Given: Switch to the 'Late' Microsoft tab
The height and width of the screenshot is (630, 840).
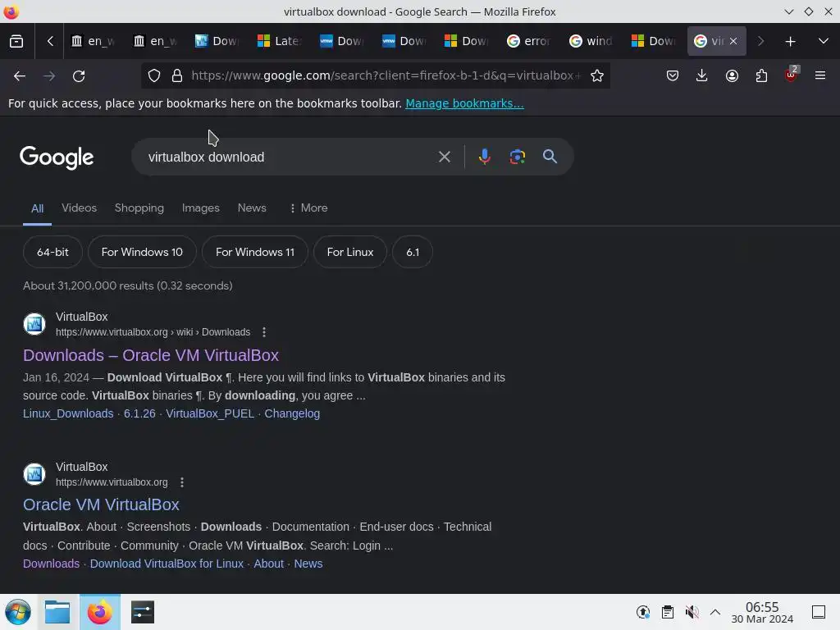Looking at the screenshot, I should click(280, 41).
